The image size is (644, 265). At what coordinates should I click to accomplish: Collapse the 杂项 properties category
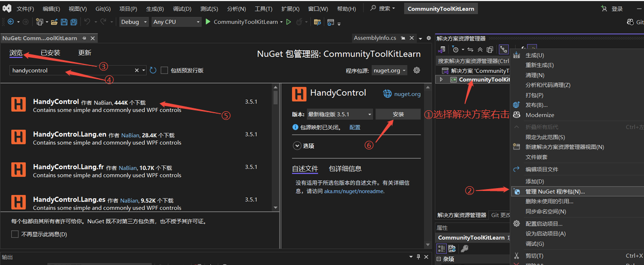click(439, 259)
